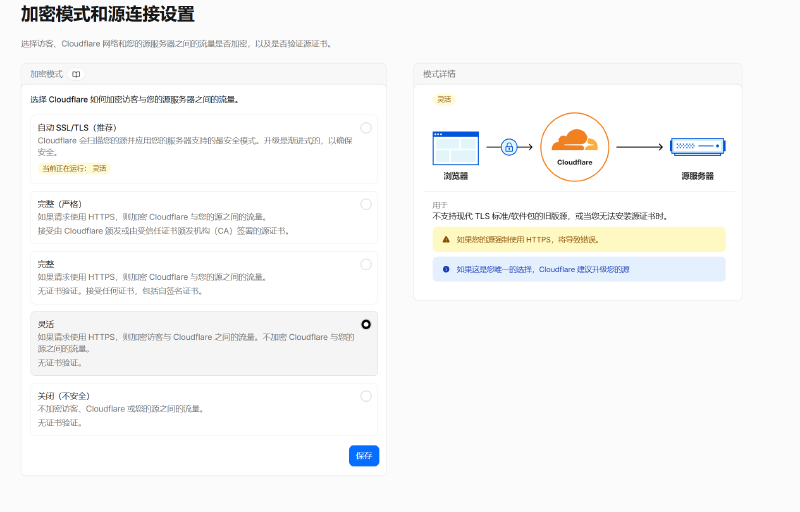The height and width of the screenshot is (512, 800).
Task: Select the 完整 radio button
Action: click(x=366, y=265)
